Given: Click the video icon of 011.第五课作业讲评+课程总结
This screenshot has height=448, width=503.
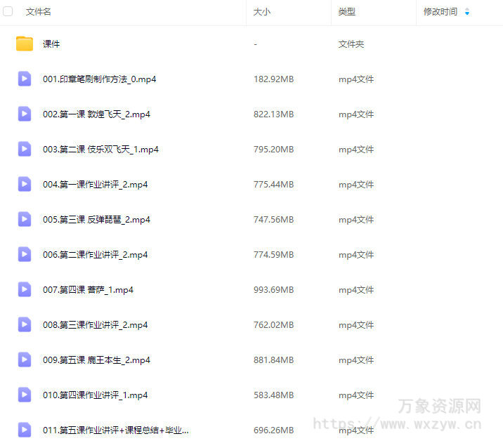Looking at the screenshot, I should click(x=25, y=430).
